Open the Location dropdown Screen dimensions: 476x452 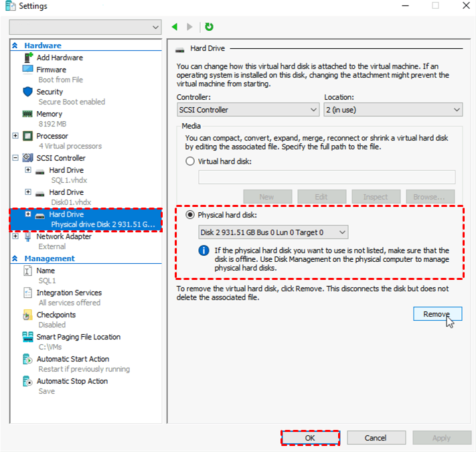[393, 110]
